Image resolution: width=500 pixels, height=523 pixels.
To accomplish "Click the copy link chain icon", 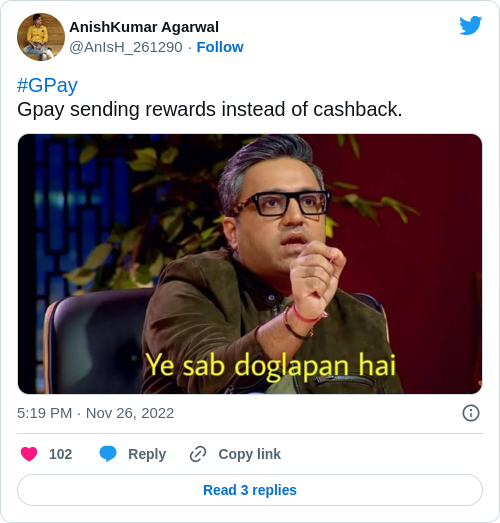I will click(x=198, y=454).
